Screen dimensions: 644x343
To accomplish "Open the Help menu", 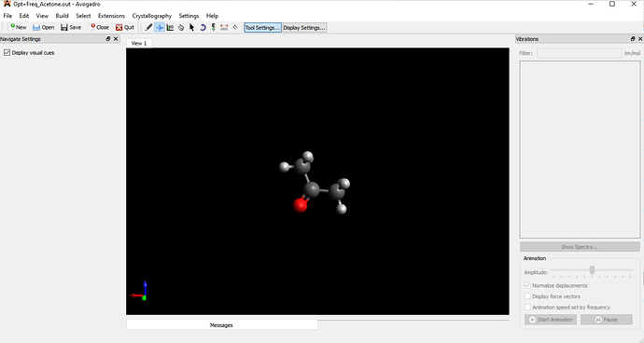I will [213, 16].
